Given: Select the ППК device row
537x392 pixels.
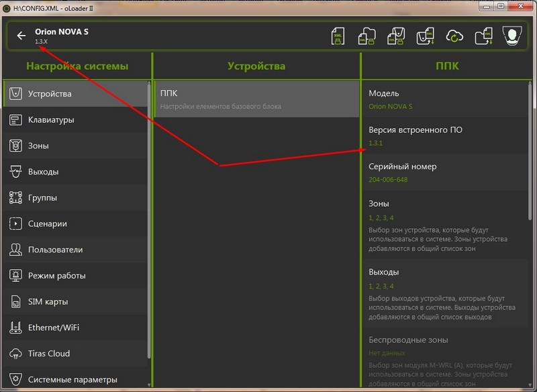Looking at the screenshot, I should (256, 99).
